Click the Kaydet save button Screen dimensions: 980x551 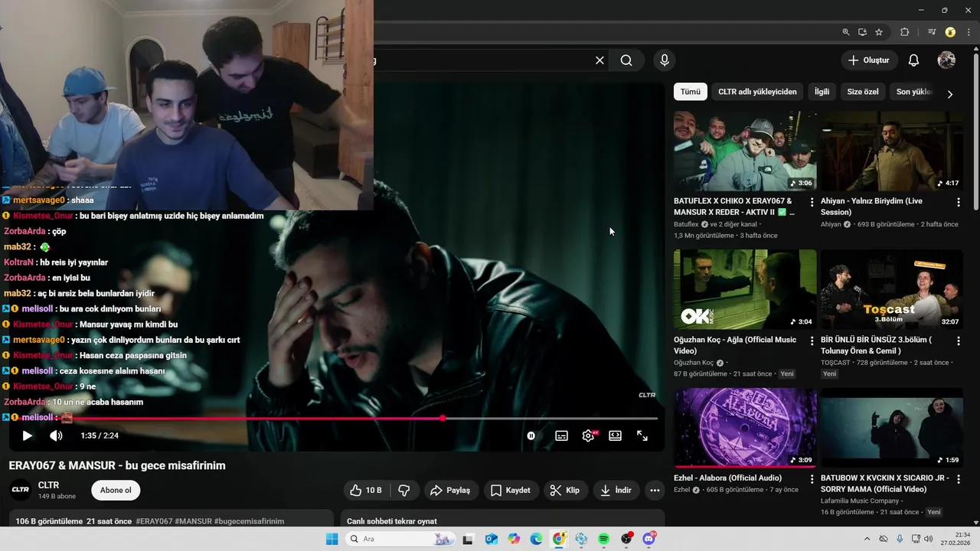coord(510,491)
